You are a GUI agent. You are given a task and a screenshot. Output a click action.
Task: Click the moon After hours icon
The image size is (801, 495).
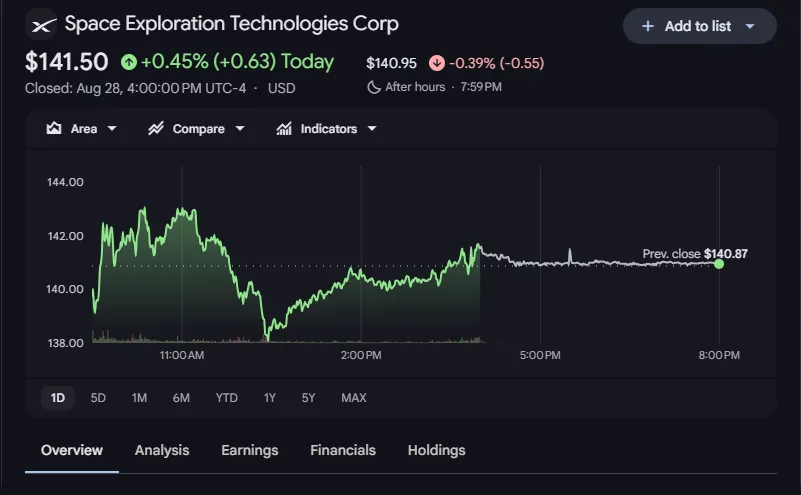tap(374, 87)
